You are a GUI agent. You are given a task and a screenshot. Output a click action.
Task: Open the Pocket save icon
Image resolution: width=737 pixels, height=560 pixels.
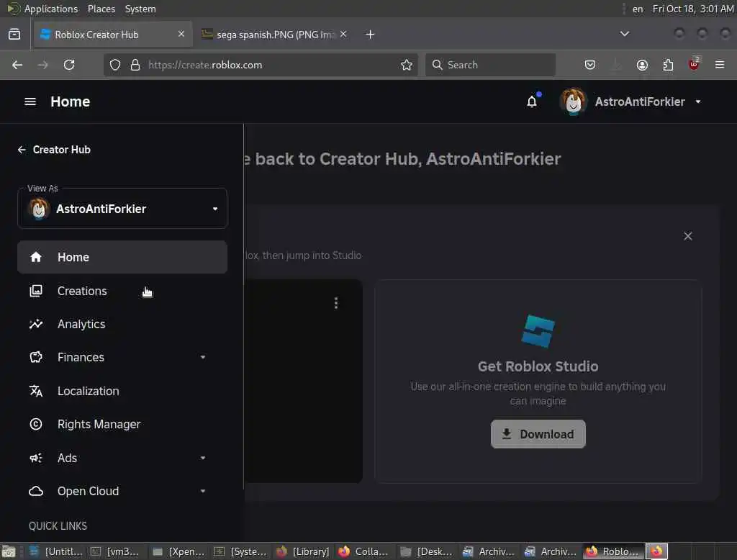[590, 65]
